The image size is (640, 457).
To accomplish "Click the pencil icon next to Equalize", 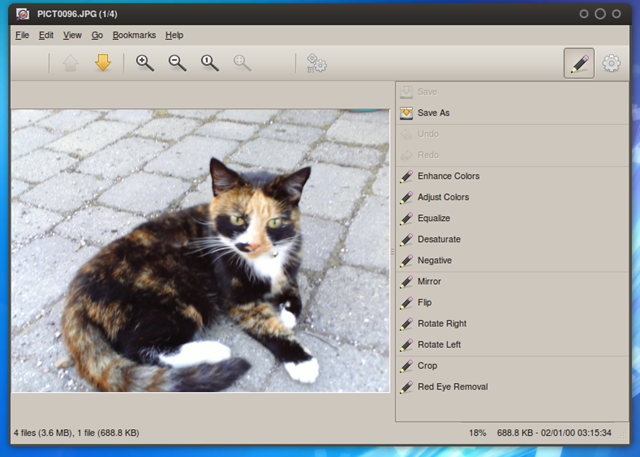I will click(x=406, y=219).
